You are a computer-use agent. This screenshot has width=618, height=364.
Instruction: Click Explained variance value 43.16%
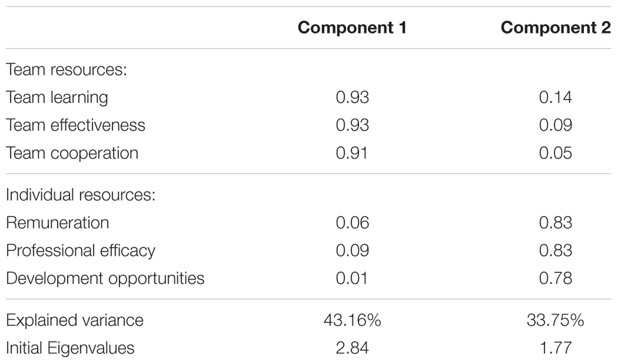point(352,321)
